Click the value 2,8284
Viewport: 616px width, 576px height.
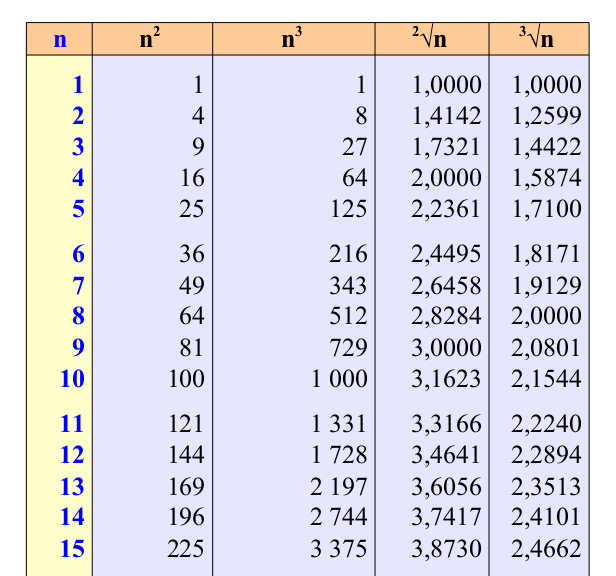click(447, 316)
